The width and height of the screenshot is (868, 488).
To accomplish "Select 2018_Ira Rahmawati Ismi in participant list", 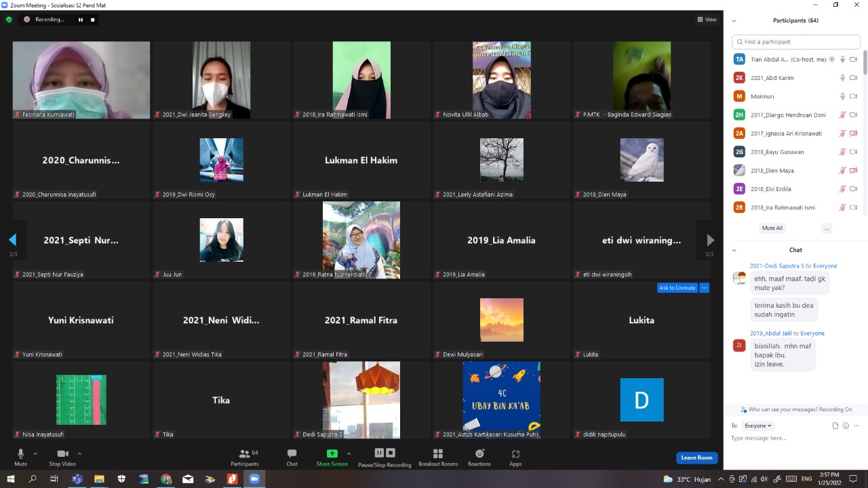I will click(795, 207).
